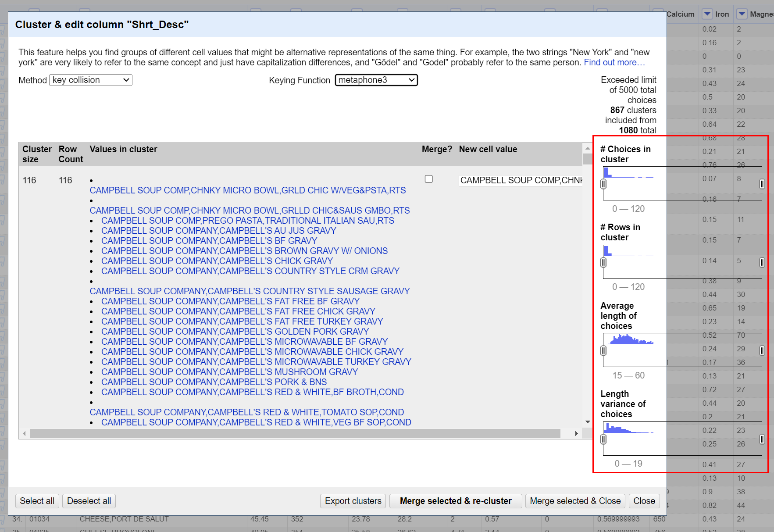
Task: Click the 'Row Count' column header
Action: (71, 154)
